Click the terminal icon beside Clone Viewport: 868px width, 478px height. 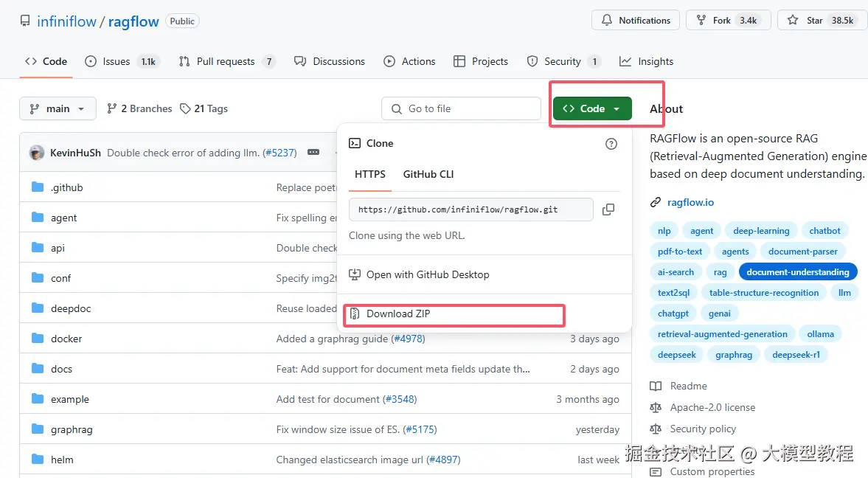click(355, 143)
